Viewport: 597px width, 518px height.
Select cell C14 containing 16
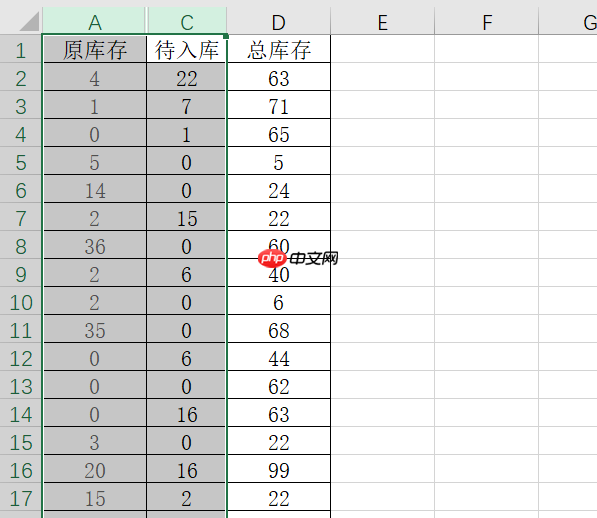(x=187, y=413)
